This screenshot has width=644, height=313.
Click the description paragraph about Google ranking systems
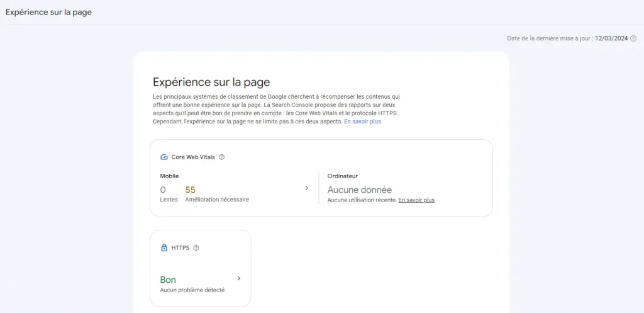click(277, 110)
